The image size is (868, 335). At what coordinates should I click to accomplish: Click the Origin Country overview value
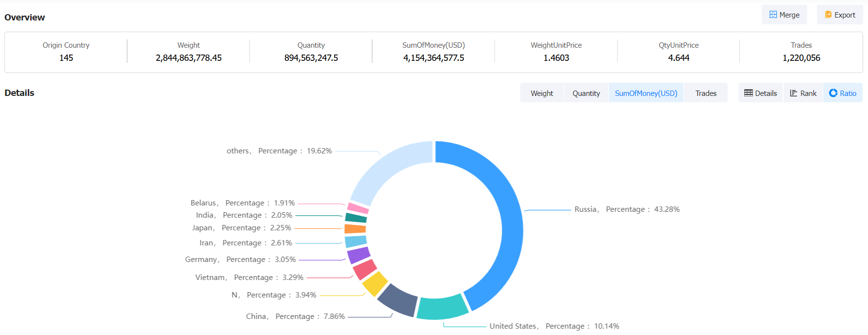pos(66,58)
